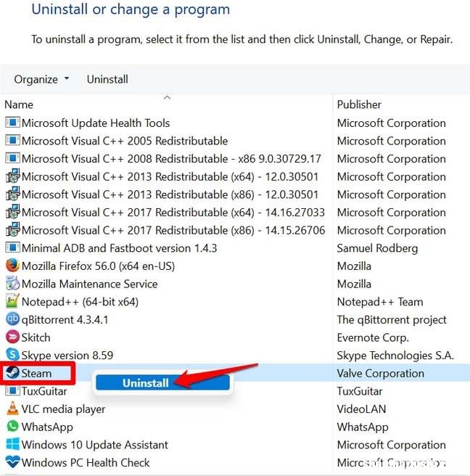
Task: Select Windows 10 Update Assistant entry
Action: [x=95, y=445]
